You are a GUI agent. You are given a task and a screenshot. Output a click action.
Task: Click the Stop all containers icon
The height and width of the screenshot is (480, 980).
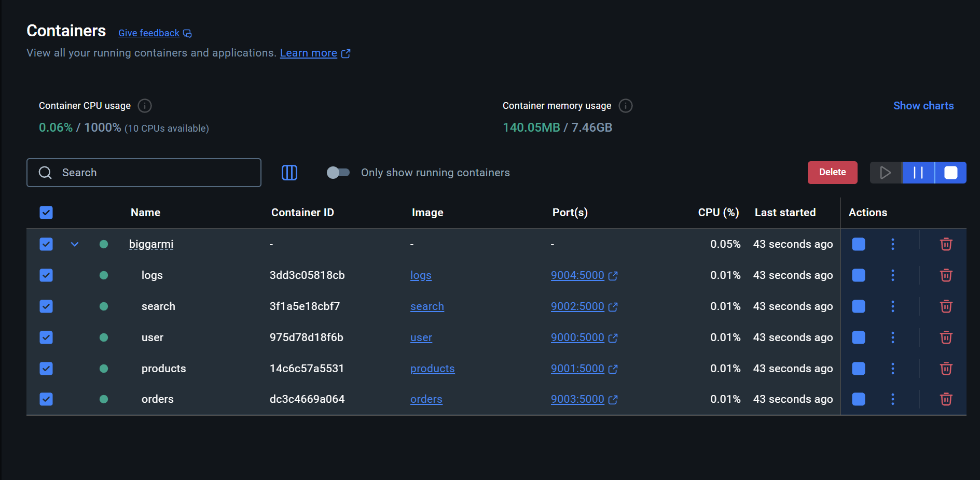coord(950,173)
